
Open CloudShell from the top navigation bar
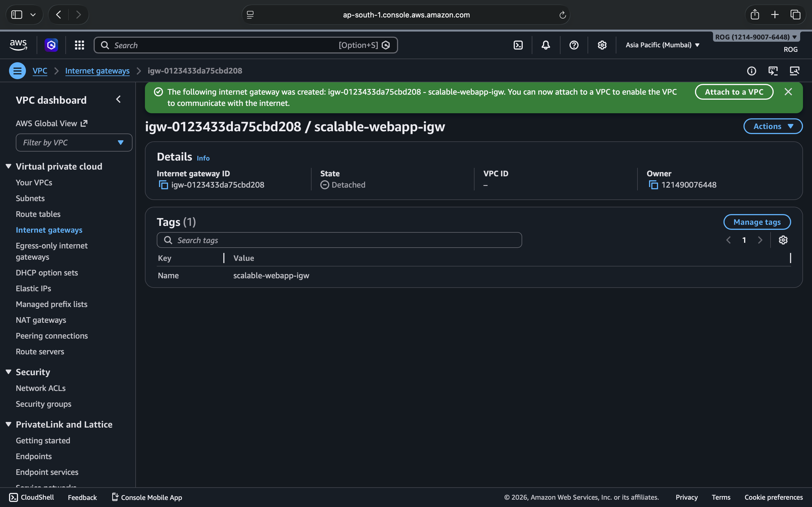[518, 45]
